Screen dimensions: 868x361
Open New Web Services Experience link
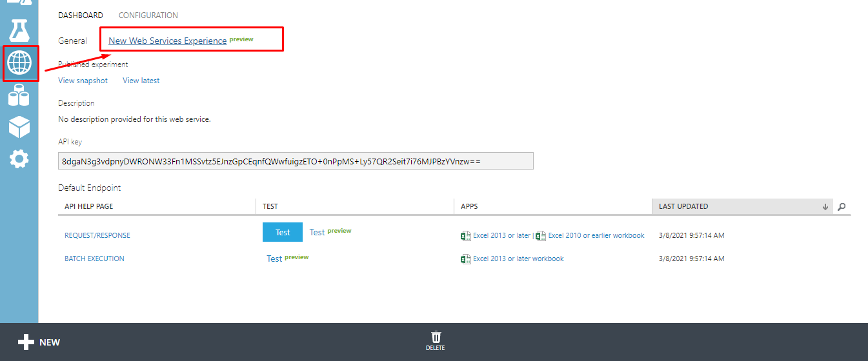(x=168, y=41)
